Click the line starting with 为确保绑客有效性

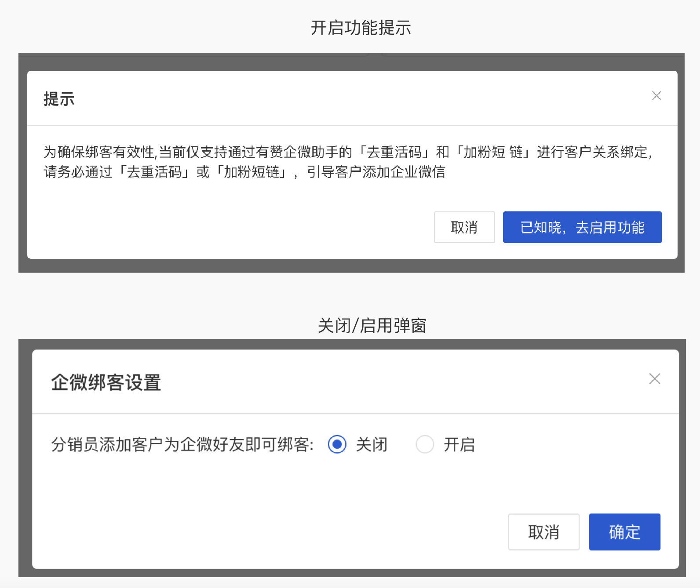[x=348, y=152]
